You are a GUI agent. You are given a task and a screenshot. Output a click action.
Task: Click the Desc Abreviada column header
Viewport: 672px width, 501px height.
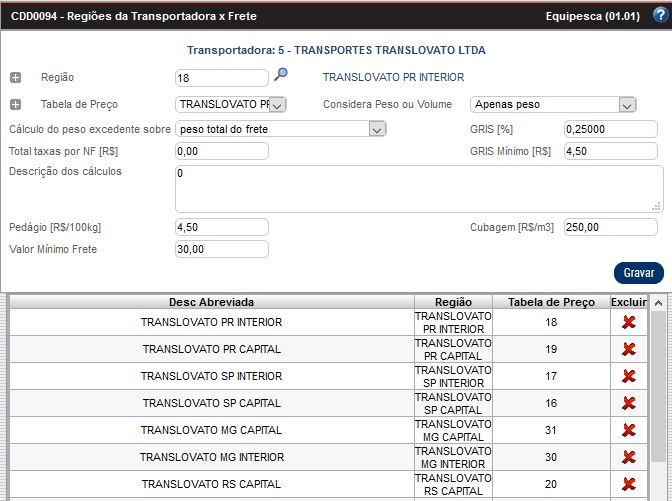212,302
